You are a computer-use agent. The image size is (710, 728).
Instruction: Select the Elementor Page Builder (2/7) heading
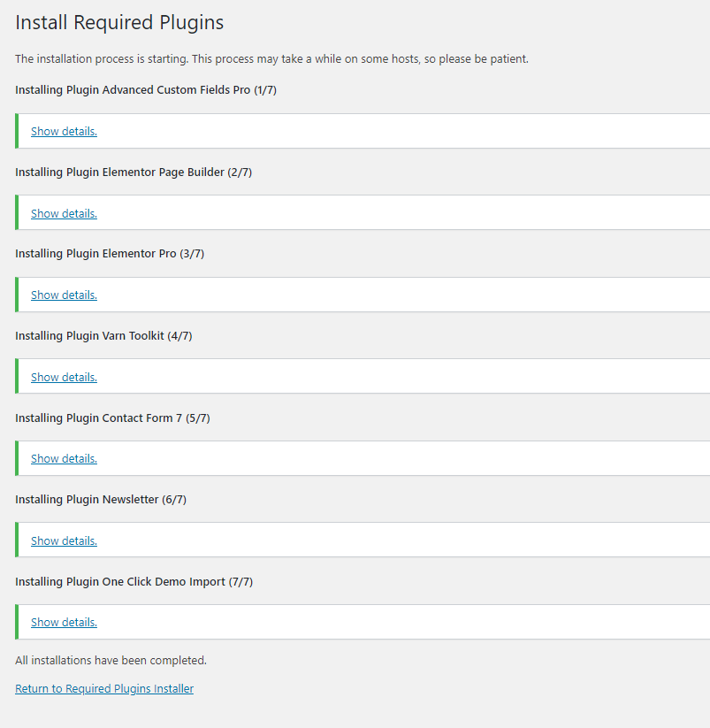point(134,172)
